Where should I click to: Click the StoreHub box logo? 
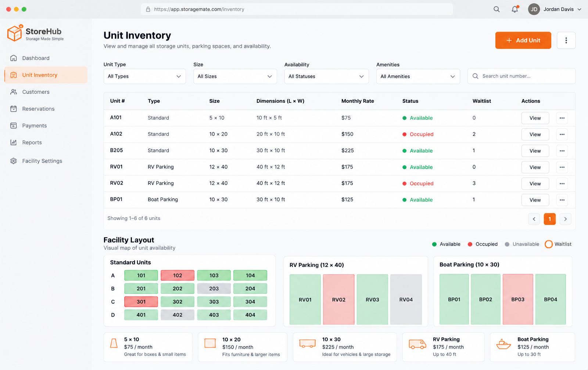(x=15, y=33)
